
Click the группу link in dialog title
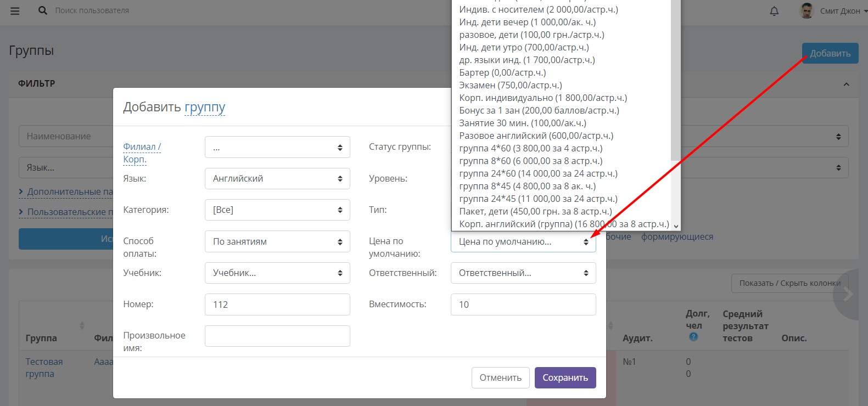[205, 107]
